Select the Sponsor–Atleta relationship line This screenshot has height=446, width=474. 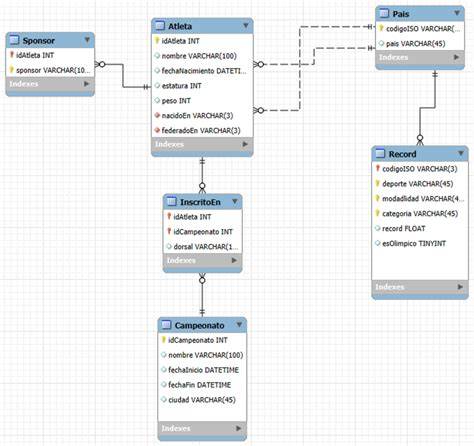coord(123,76)
